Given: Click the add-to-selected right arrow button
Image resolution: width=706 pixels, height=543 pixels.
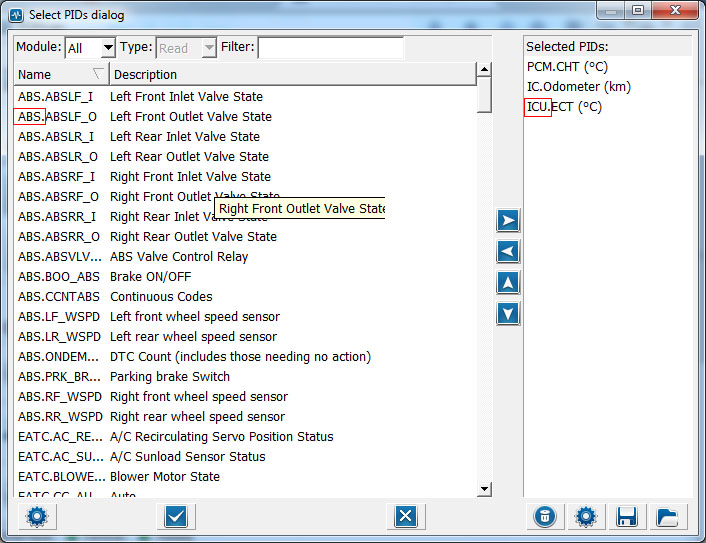Looking at the screenshot, I should 508,220.
